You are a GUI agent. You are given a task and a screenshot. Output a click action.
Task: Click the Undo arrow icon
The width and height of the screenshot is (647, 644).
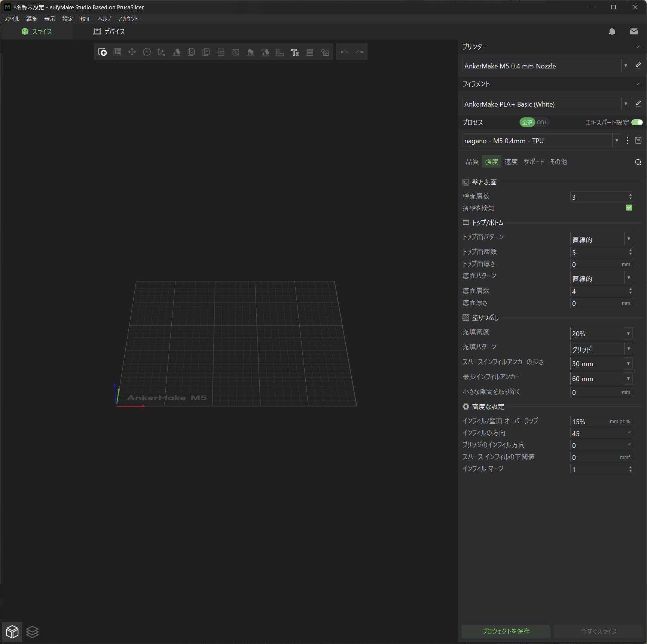coord(344,52)
